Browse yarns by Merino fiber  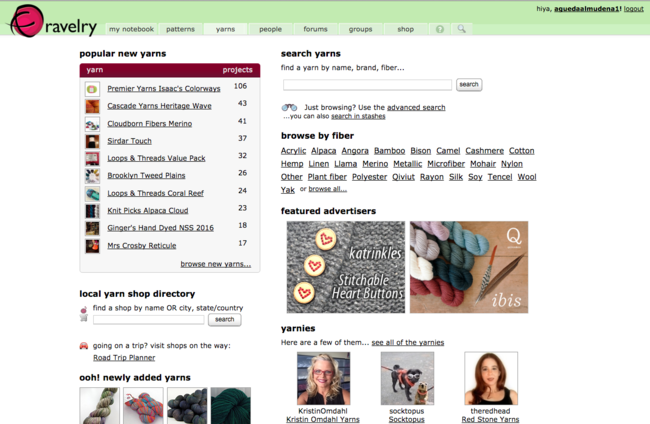[375, 164]
